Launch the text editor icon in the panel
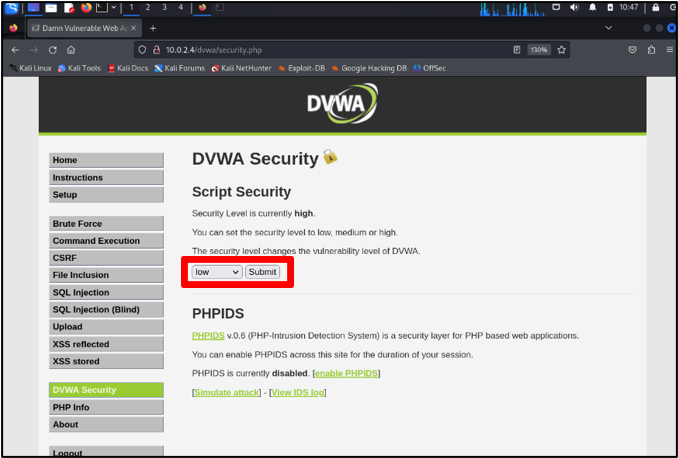 (69, 7)
